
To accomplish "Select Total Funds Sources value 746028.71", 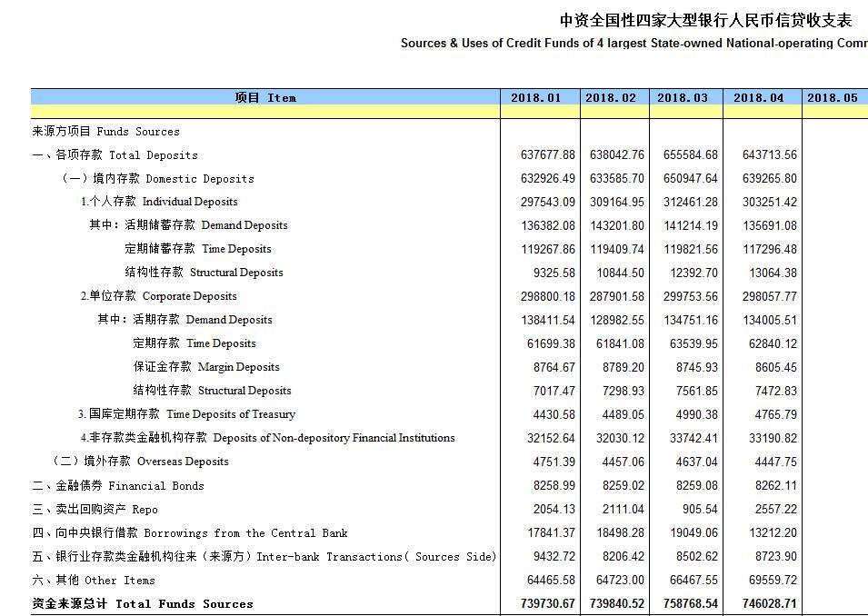I will 764,604.
